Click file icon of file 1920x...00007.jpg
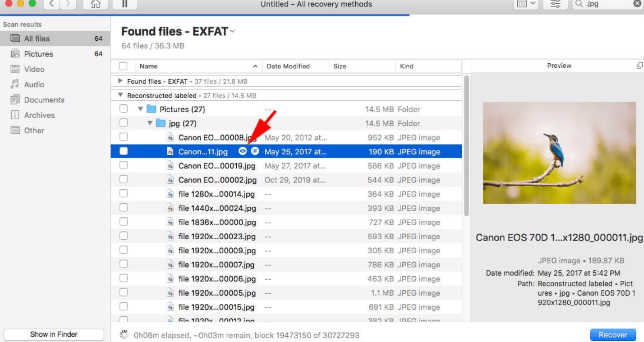The image size is (644, 342). [x=170, y=265]
